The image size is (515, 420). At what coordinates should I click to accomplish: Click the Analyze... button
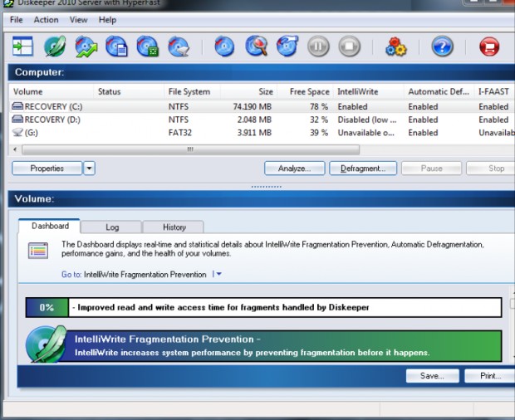pyautogui.click(x=294, y=168)
